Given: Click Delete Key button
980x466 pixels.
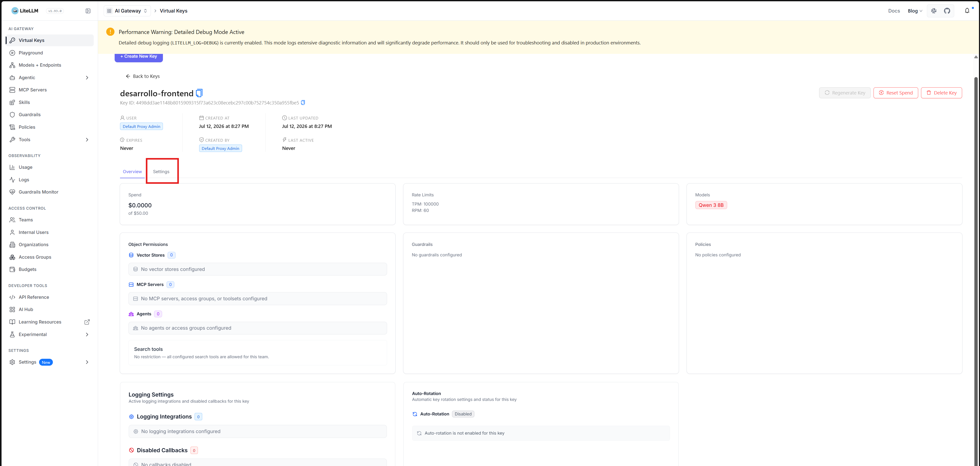Looking at the screenshot, I should (x=941, y=93).
